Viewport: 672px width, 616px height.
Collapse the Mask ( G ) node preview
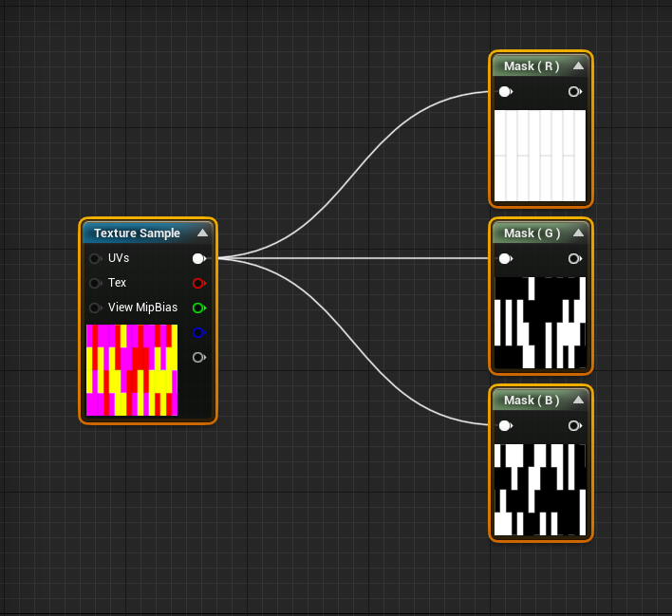(579, 233)
